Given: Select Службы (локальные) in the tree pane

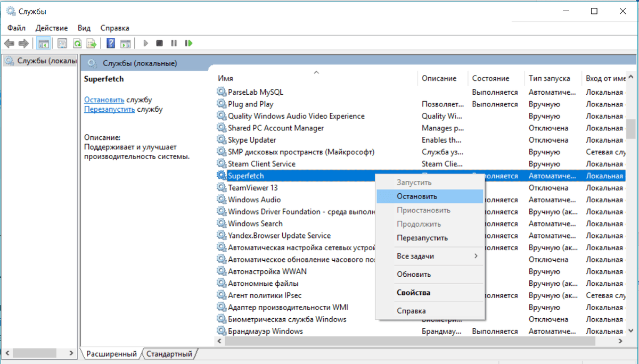Looking at the screenshot, I should tap(41, 61).
